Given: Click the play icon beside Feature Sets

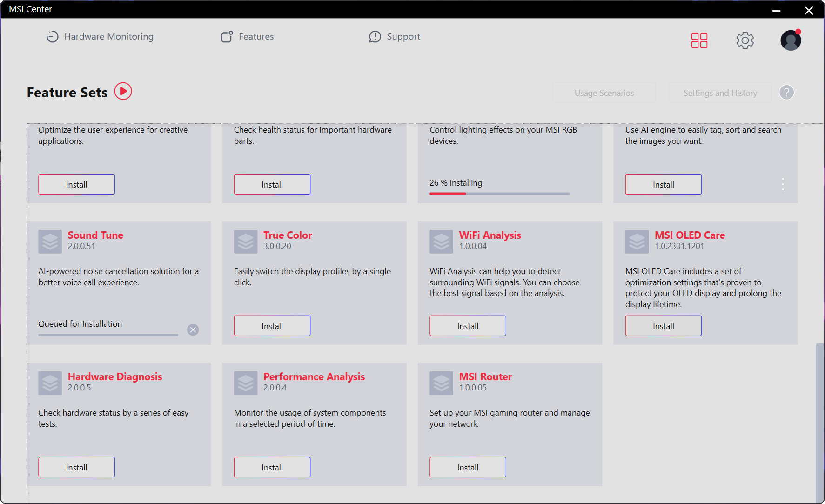Looking at the screenshot, I should pyautogui.click(x=123, y=91).
